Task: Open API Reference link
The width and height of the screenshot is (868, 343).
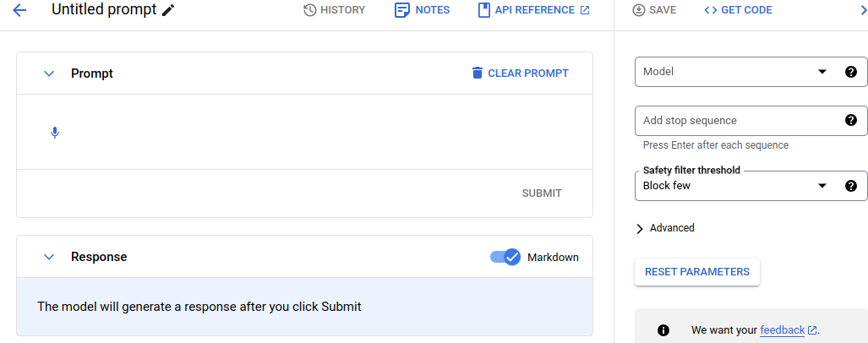Action: (x=533, y=10)
